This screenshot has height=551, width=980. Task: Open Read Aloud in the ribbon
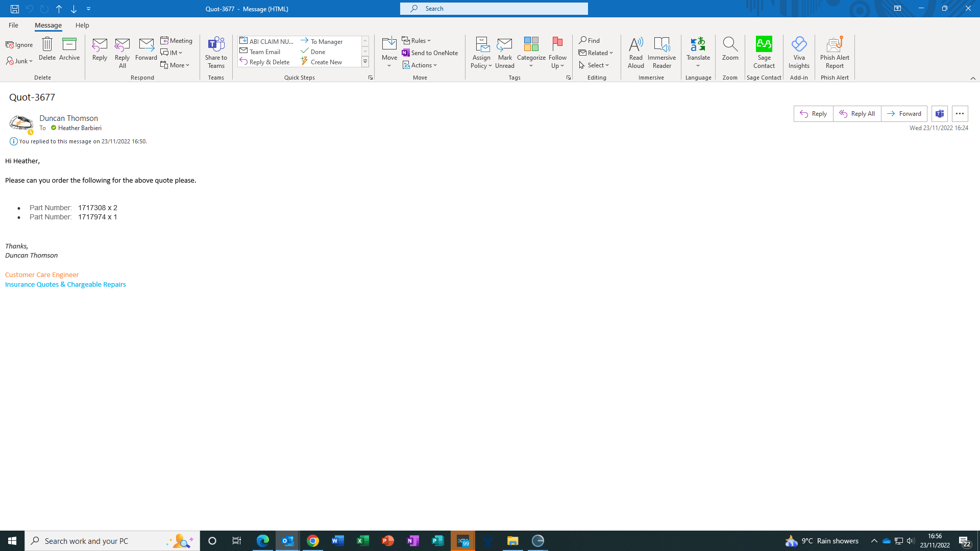coord(635,45)
